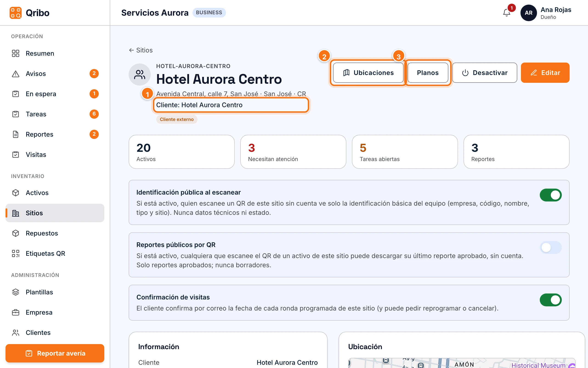588x368 pixels.
Task: Toggle Confirmación de visitas switch
Action: (x=551, y=300)
